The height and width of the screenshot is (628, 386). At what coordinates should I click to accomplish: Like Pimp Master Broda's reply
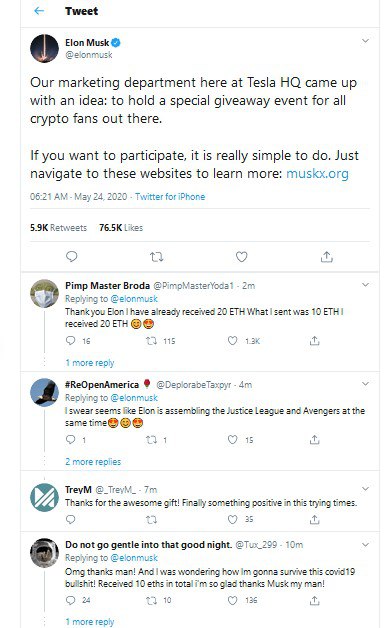(x=233, y=341)
